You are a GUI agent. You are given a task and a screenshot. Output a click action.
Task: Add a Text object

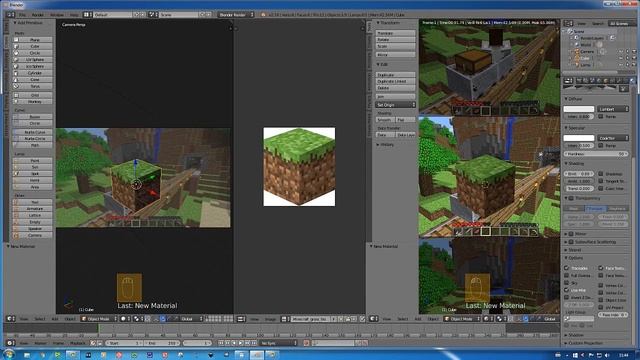point(33,202)
